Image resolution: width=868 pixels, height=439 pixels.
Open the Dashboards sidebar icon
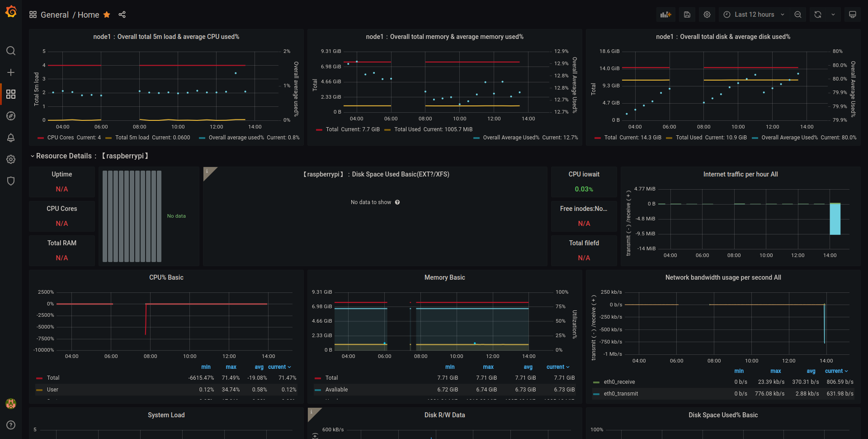(x=11, y=94)
